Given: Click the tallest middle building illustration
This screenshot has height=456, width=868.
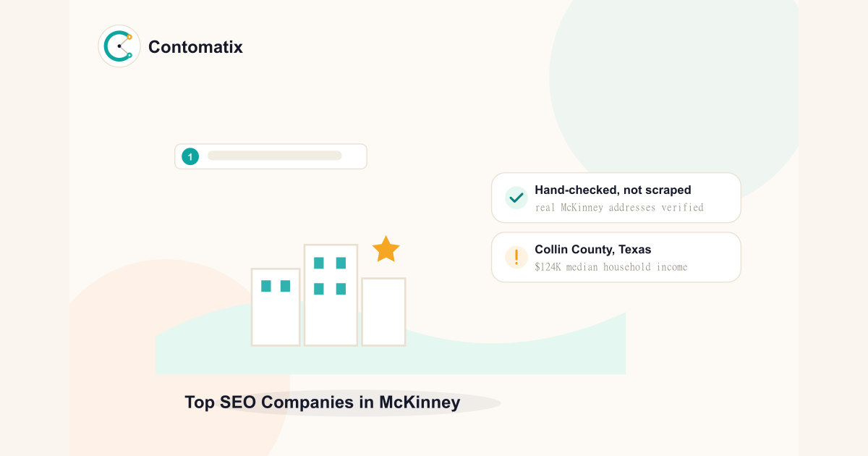Looking at the screenshot, I should pyautogui.click(x=331, y=295).
